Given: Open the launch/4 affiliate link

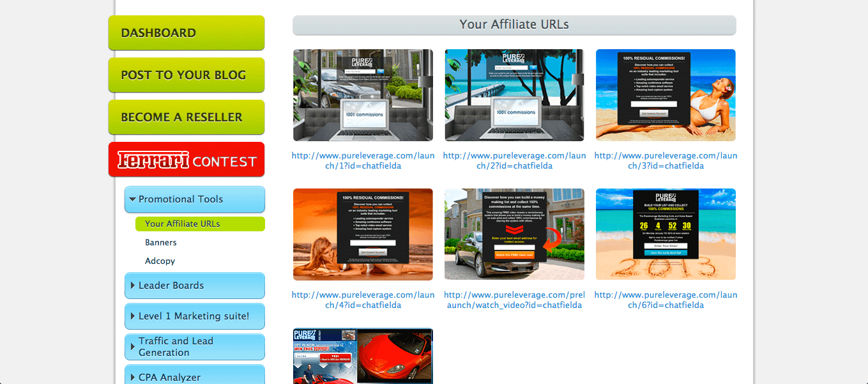Looking at the screenshot, I should [363, 300].
